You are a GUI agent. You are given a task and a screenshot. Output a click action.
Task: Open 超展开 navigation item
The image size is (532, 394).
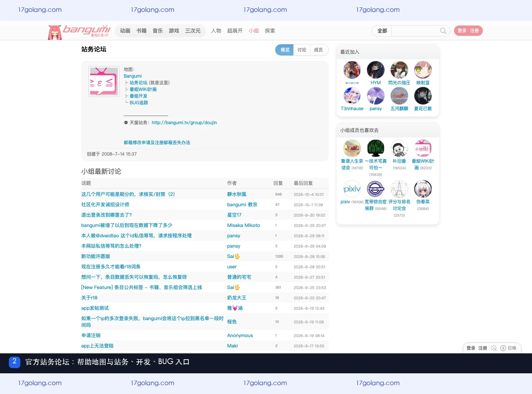pyautogui.click(x=235, y=31)
